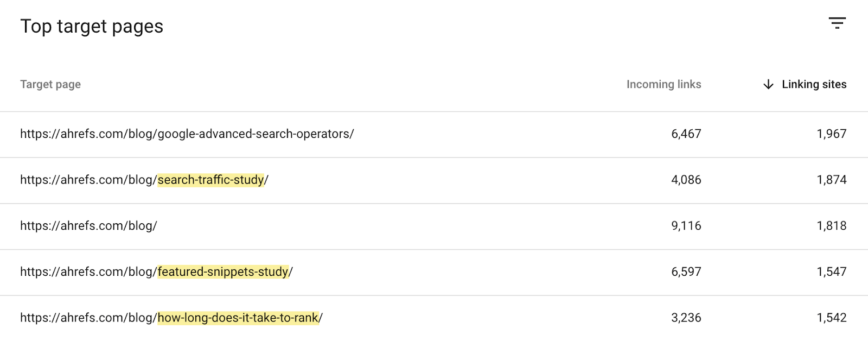Screen dimensions: 868x341
Task: Click the 3,236 incoming links value
Action: click(686, 318)
